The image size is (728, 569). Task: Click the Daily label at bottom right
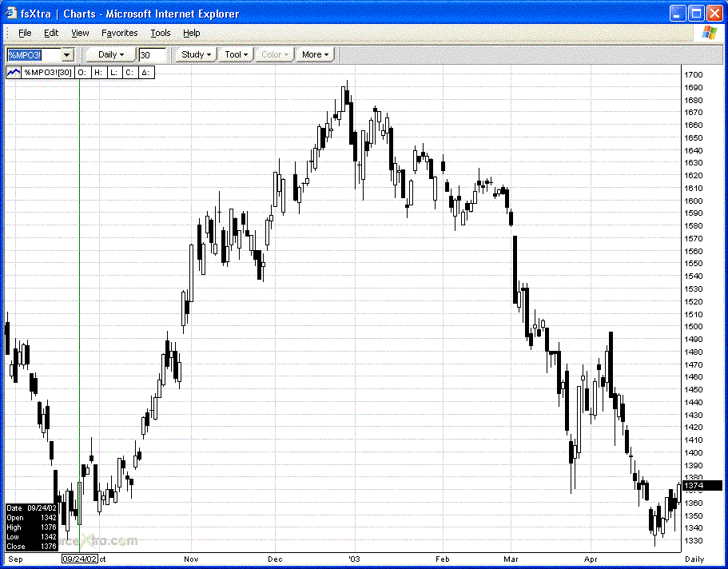tap(694, 559)
